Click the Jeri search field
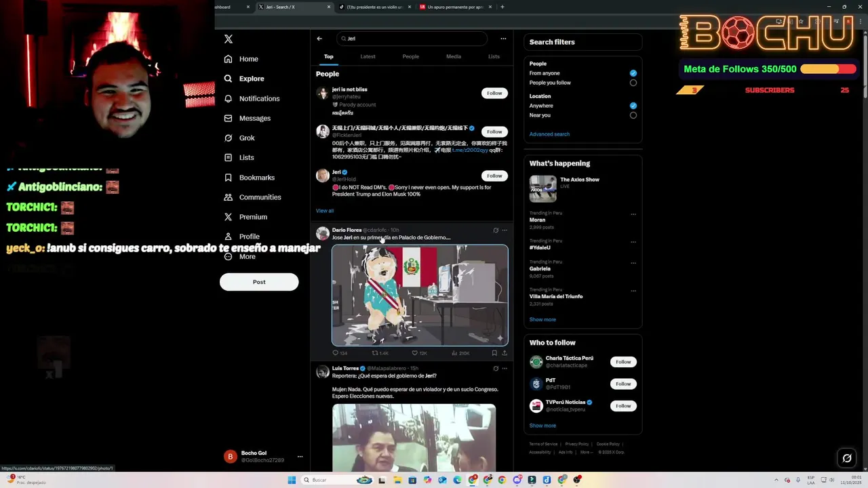This screenshot has height=488, width=868. click(412, 39)
